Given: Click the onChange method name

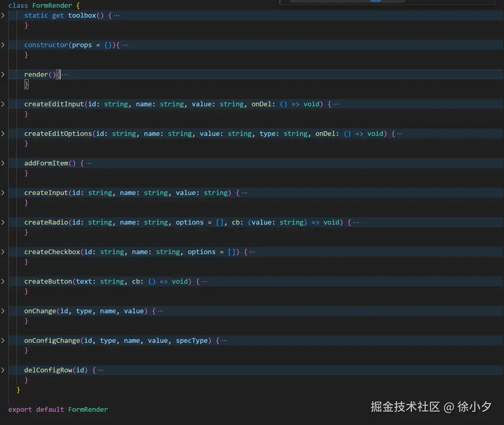Looking at the screenshot, I should (x=40, y=311).
